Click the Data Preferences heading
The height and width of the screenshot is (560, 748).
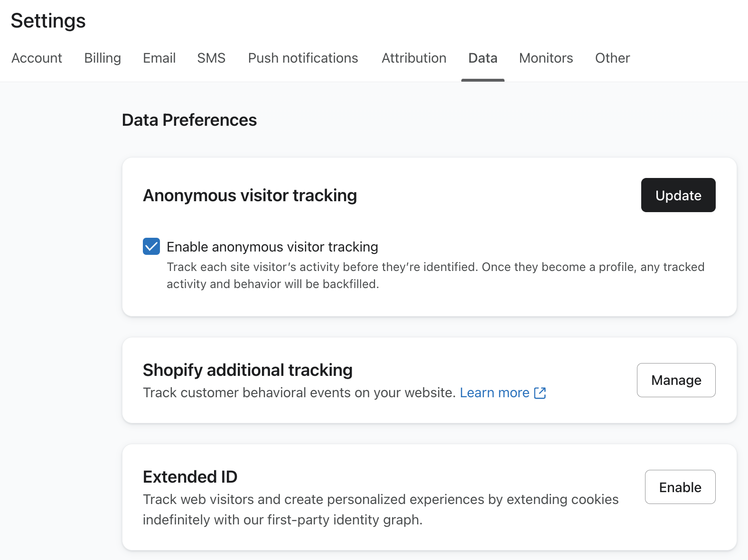click(x=189, y=120)
